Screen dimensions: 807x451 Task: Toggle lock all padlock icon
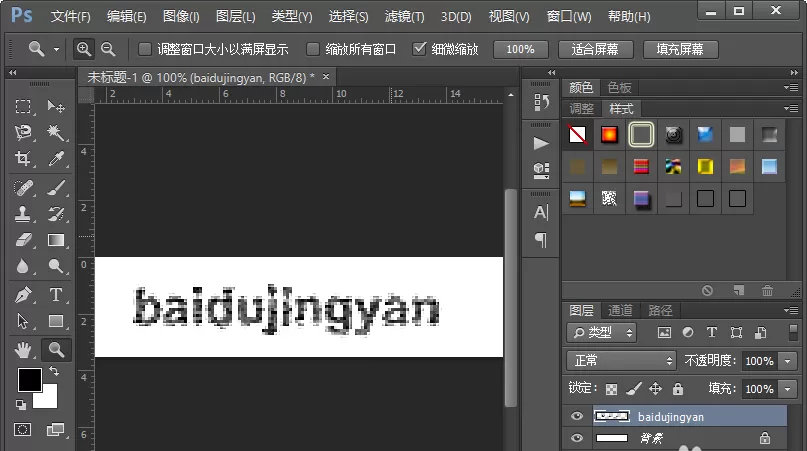[678, 389]
